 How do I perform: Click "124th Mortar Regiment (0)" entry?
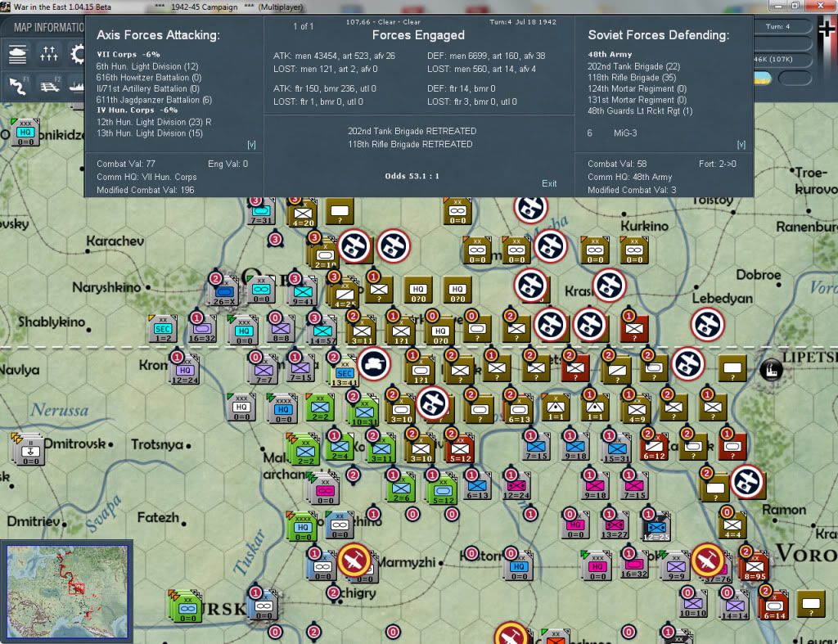637,88
